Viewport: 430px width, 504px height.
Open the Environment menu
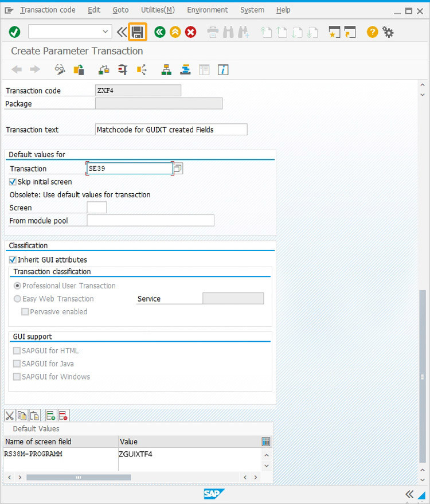(208, 10)
